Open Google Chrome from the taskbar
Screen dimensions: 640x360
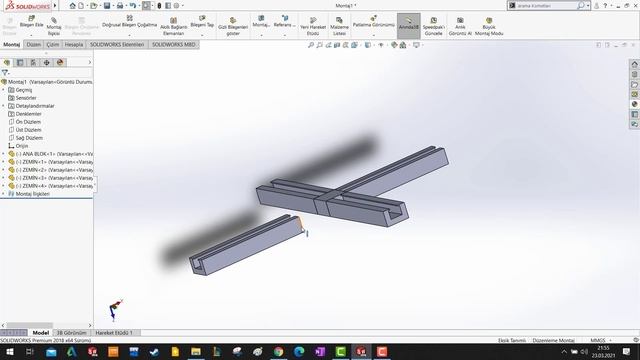click(x=278, y=351)
